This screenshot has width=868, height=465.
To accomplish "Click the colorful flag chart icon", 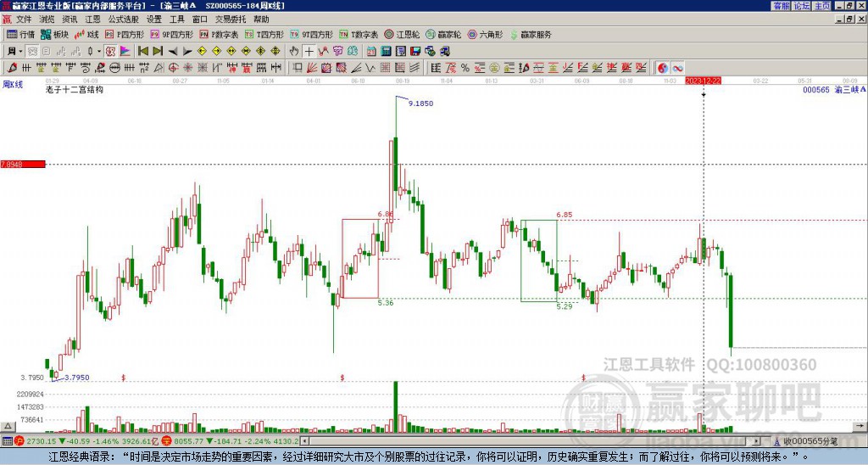I will point(125,52).
